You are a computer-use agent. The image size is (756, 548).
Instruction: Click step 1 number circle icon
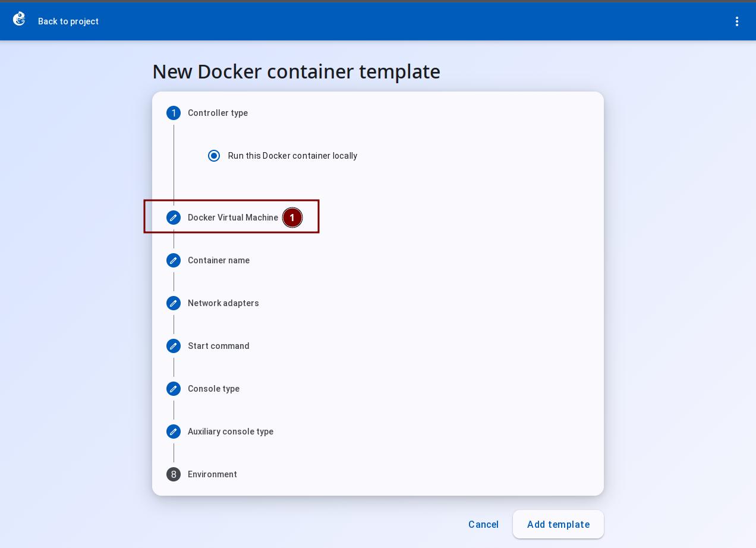pyautogui.click(x=174, y=113)
